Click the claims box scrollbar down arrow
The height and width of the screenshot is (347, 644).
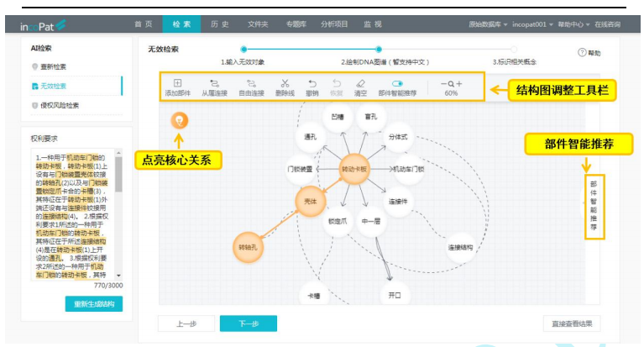pyautogui.click(x=118, y=276)
